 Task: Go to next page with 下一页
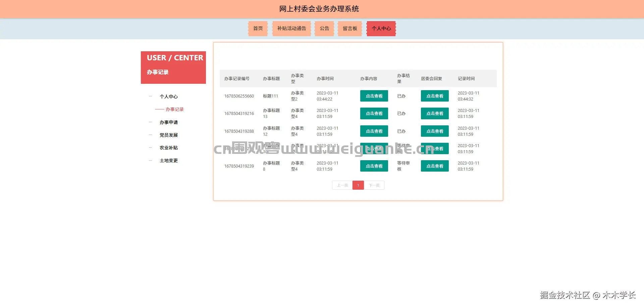pyautogui.click(x=374, y=185)
